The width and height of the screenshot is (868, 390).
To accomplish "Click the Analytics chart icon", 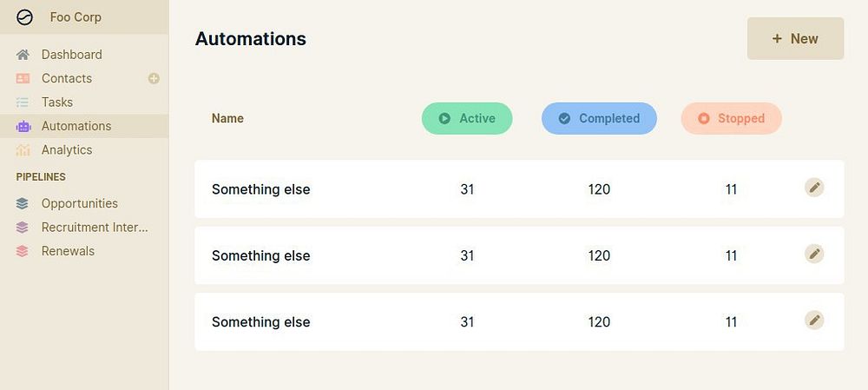I will pos(23,150).
